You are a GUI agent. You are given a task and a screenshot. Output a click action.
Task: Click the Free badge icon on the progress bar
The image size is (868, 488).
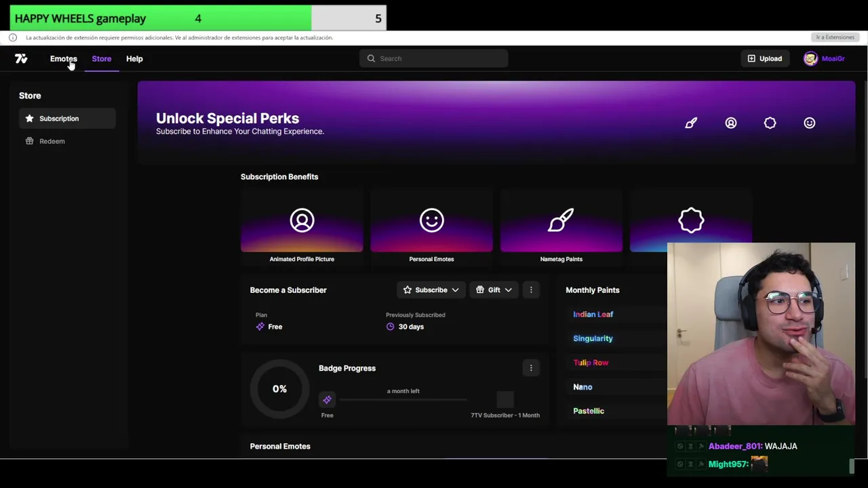pyautogui.click(x=327, y=400)
